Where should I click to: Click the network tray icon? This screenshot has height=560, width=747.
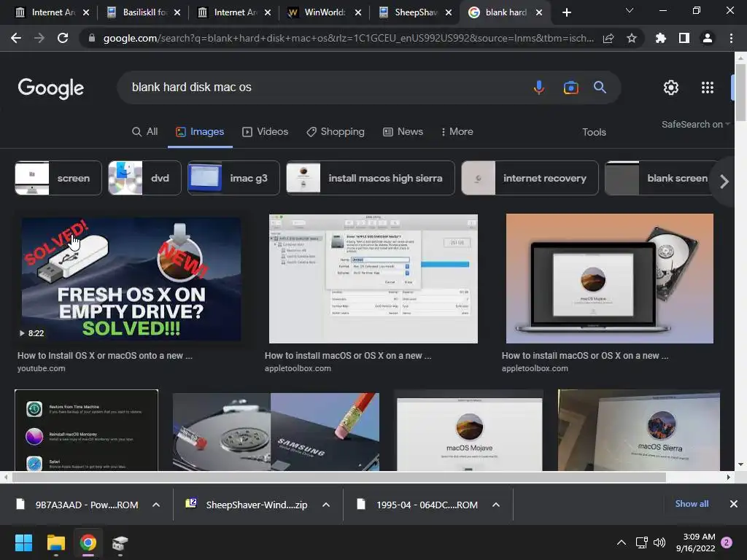click(641, 542)
